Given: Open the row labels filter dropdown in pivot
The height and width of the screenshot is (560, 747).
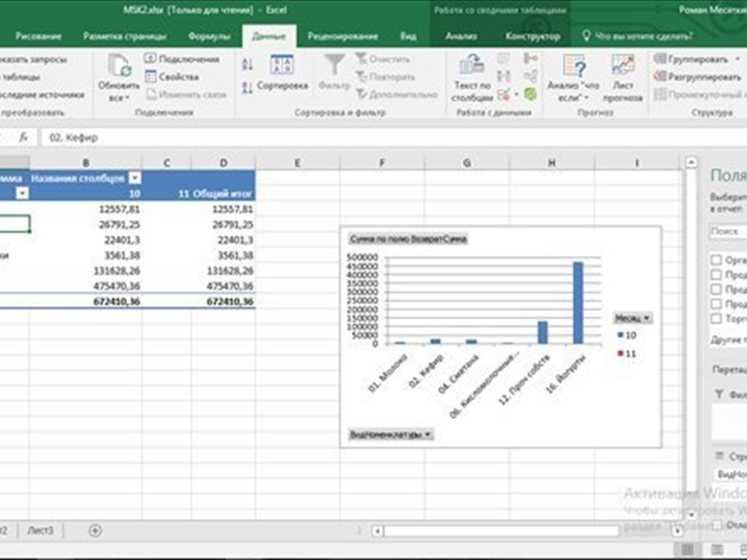Looking at the screenshot, I should pos(22,193).
